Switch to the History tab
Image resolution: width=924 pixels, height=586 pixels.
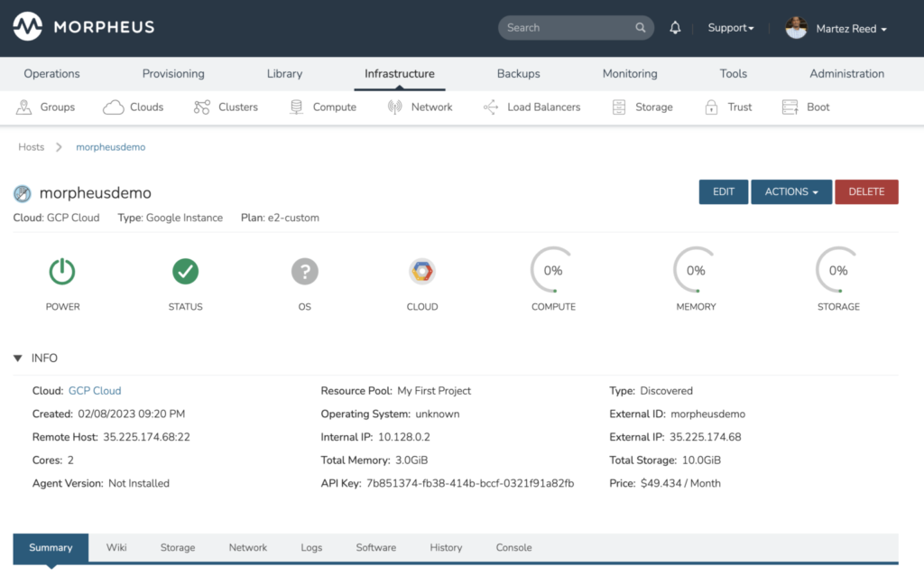pos(446,548)
